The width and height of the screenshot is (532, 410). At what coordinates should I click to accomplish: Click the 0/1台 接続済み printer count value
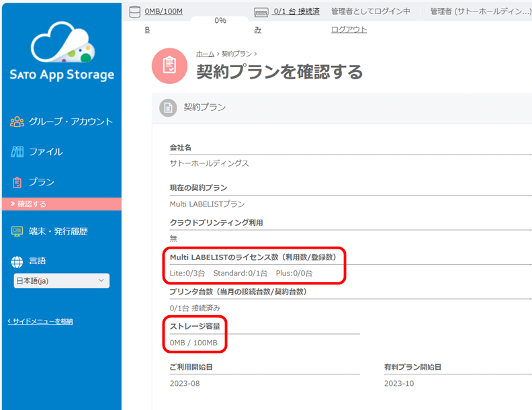click(x=195, y=308)
